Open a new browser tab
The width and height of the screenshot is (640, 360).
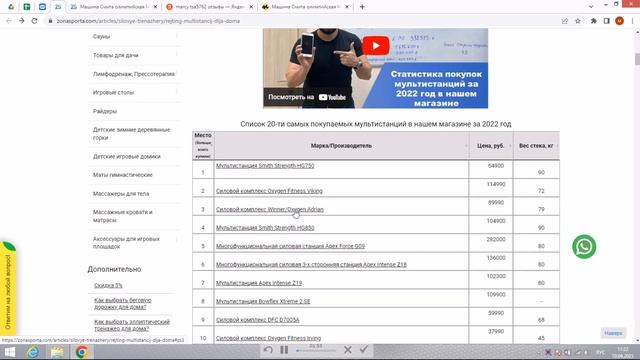tap(362, 7)
